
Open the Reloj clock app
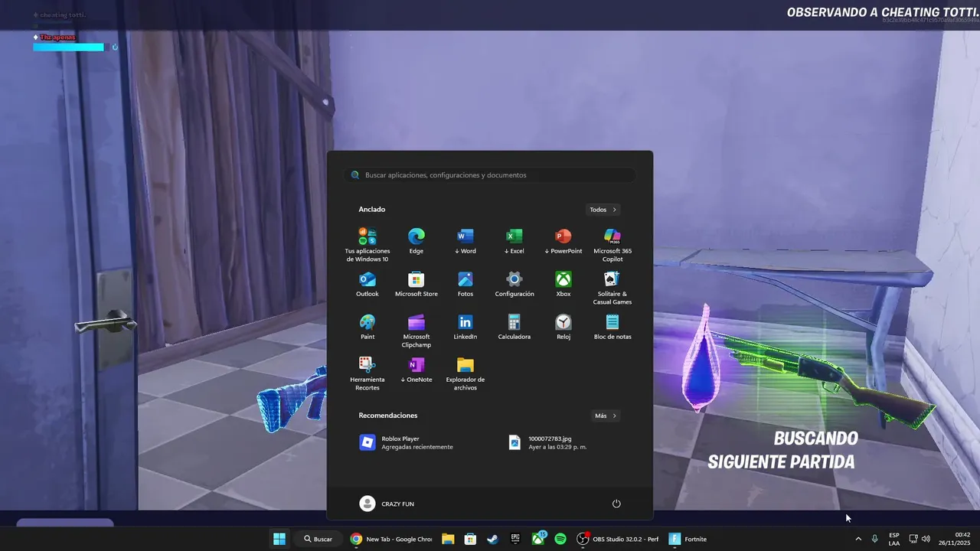563,327
